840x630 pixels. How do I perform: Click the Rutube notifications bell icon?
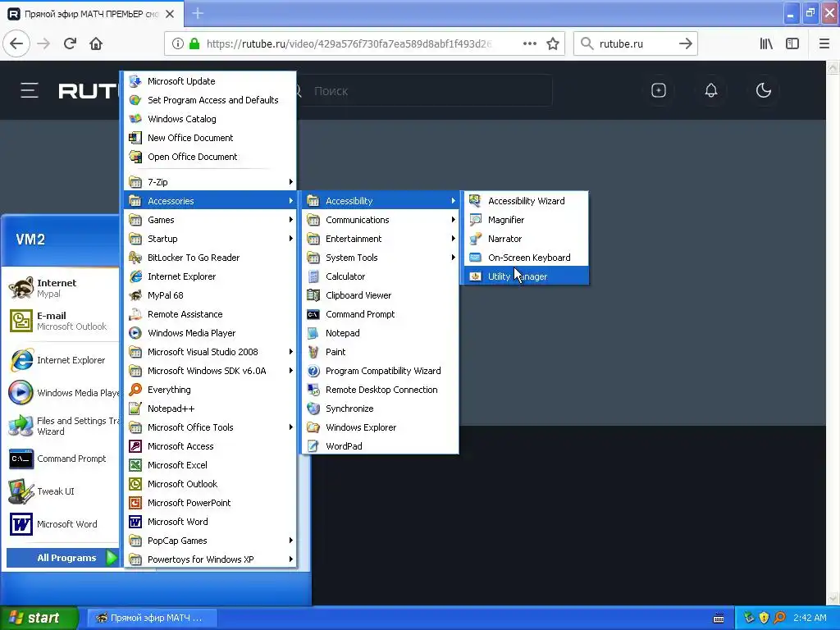pyautogui.click(x=711, y=90)
